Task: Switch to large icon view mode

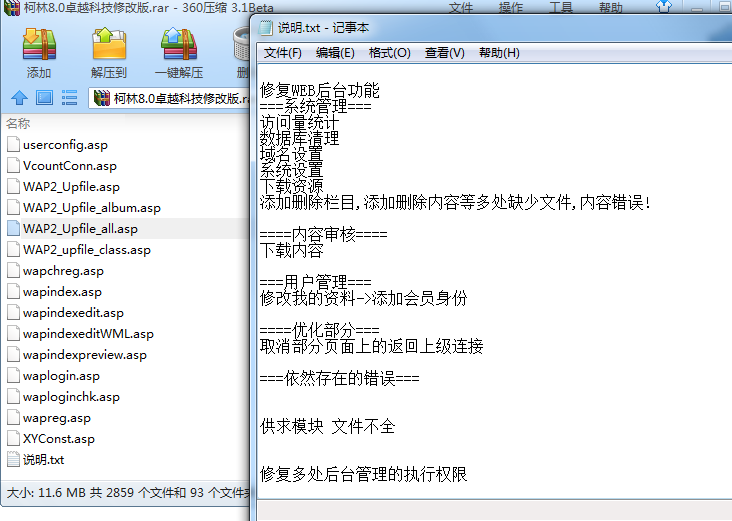Action: (44, 98)
